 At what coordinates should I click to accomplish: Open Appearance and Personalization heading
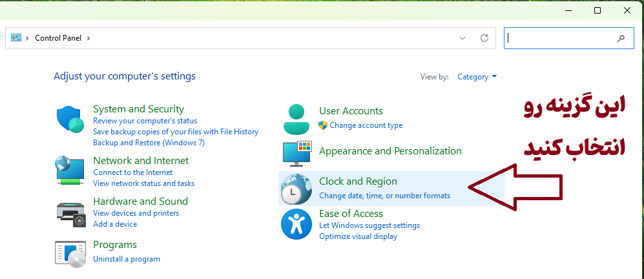pos(390,150)
